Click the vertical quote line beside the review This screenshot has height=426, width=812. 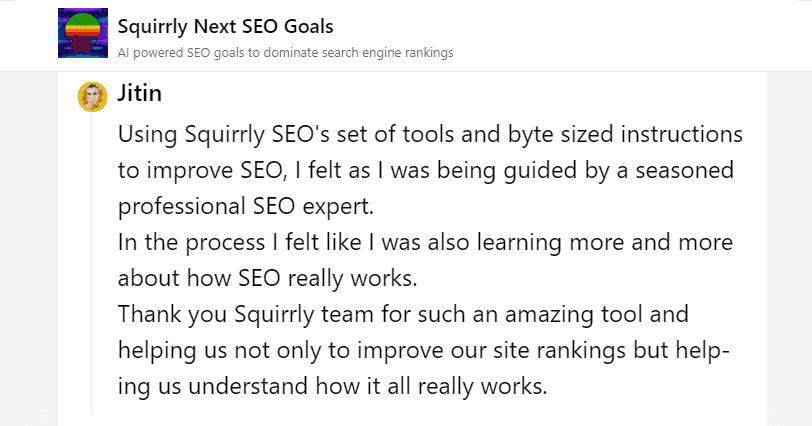(92, 265)
